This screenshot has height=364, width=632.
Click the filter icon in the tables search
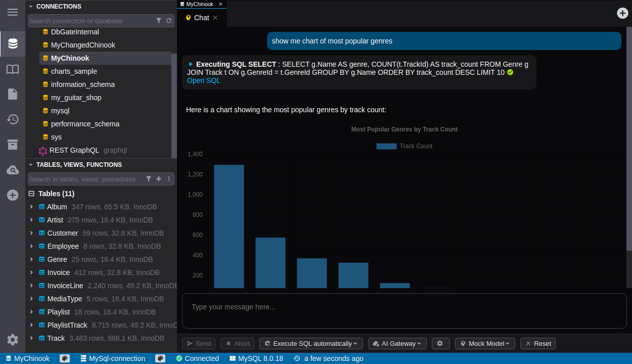point(149,179)
